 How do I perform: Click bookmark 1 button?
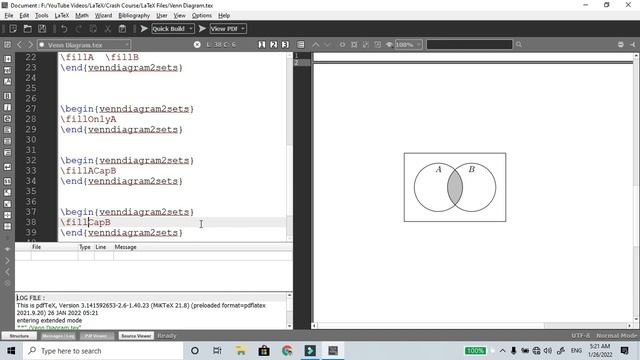click(x=262, y=44)
